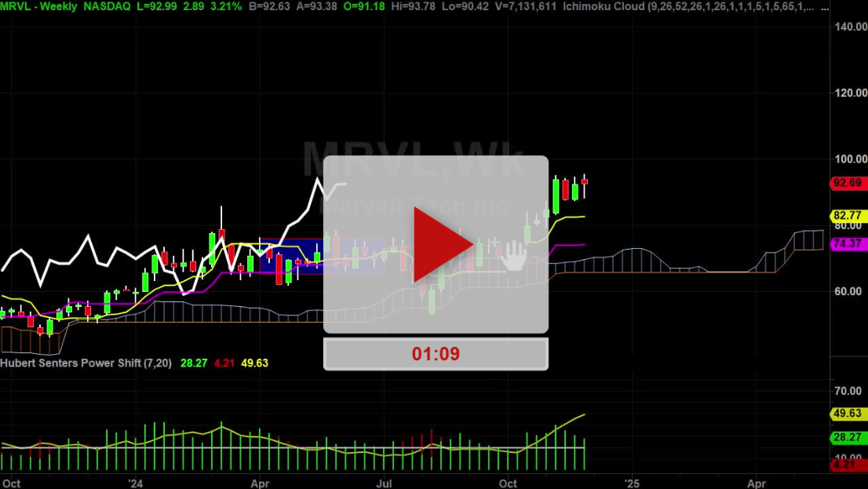
Task: Click the 01:09 countdown timer
Action: click(435, 353)
